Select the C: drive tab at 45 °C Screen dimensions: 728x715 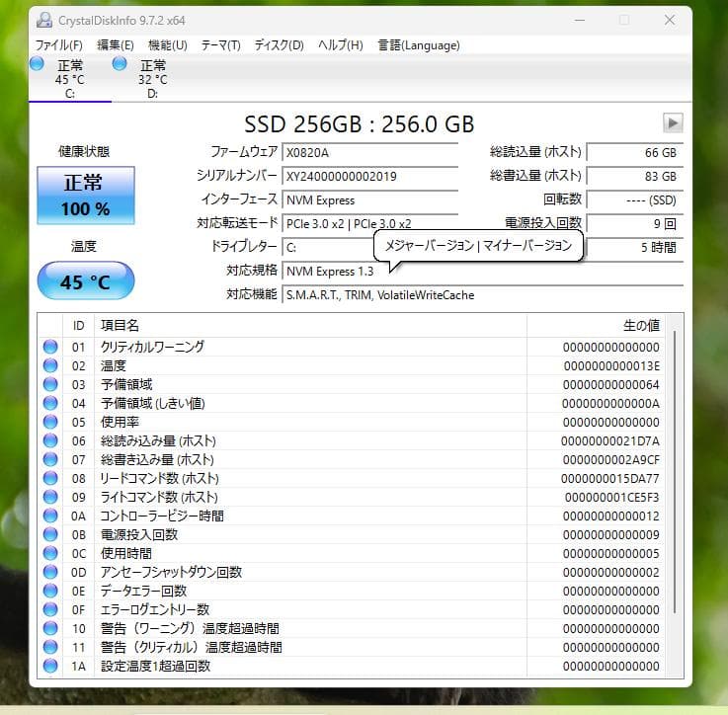70,78
